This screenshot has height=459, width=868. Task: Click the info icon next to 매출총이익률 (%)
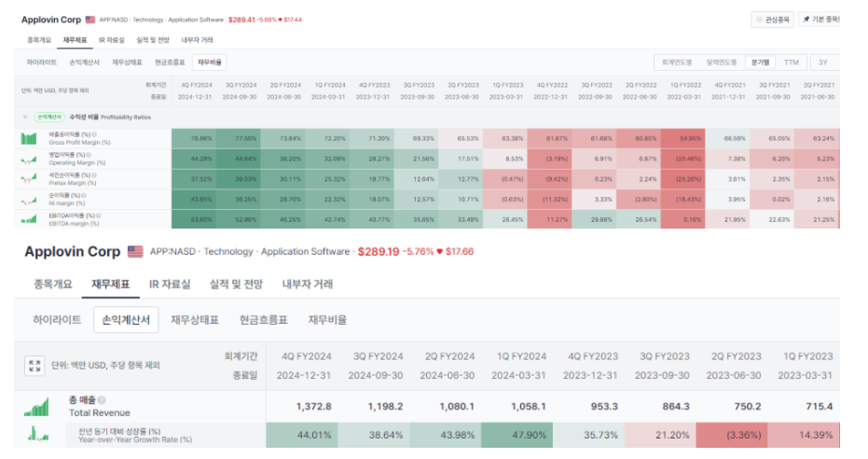point(94,134)
